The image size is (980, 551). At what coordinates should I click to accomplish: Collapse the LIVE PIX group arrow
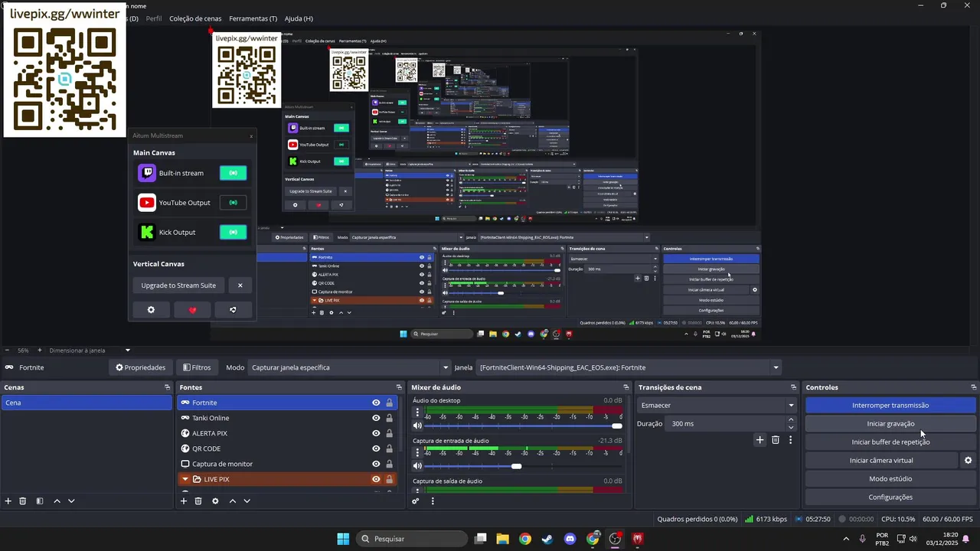(x=185, y=479)
